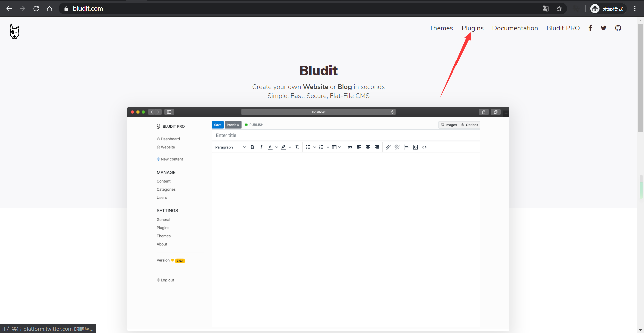Open the Themes menu item
The height and width of the screenshot is (333, 644).
click(x=441, y=28)
